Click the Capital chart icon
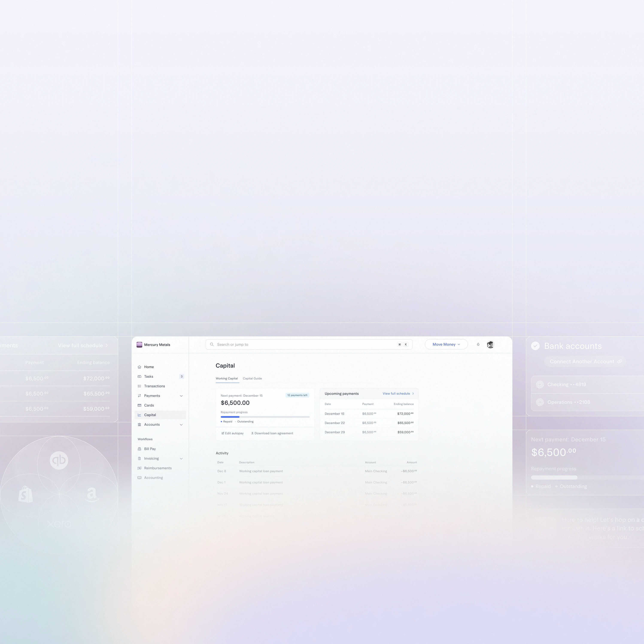This screenshot has height=644, width=644. click(x=139, y=415)
